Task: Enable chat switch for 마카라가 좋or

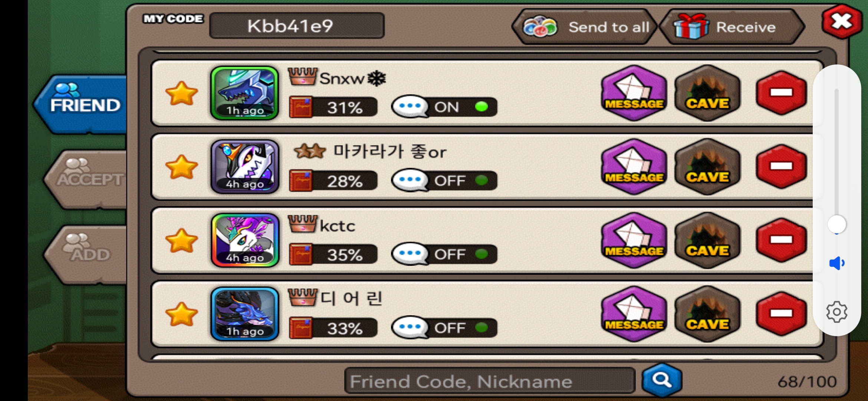Action: [444, 181]
